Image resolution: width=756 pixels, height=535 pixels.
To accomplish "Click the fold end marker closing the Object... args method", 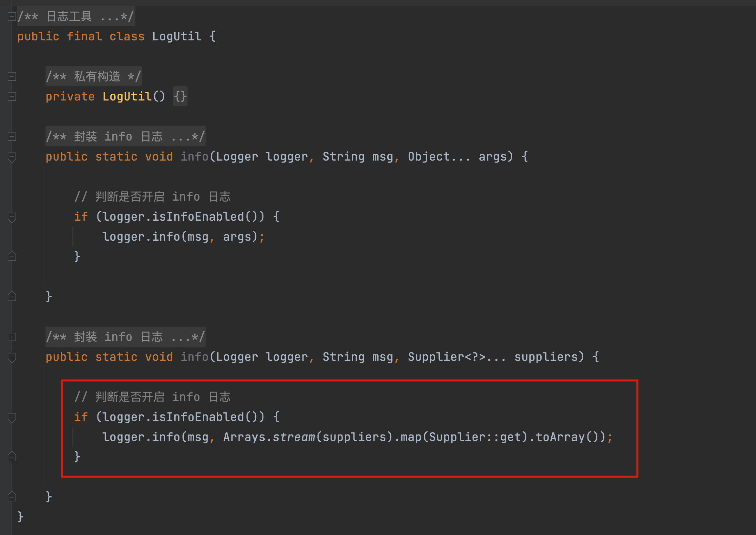I will 12,296.
